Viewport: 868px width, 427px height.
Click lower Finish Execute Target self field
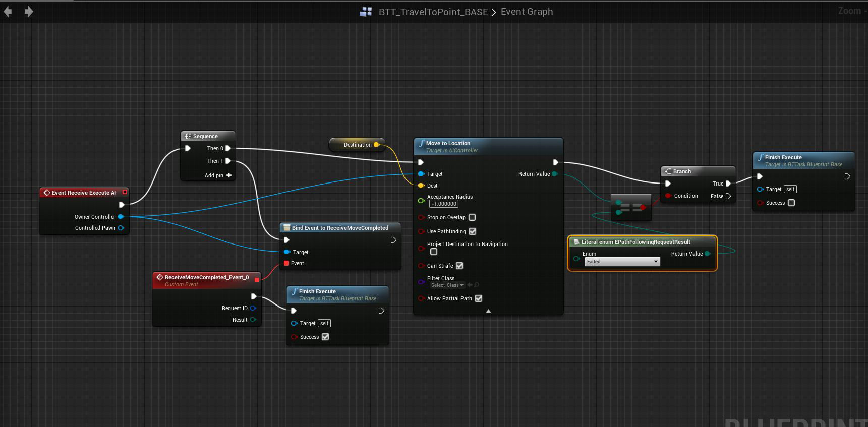(325, 323)
